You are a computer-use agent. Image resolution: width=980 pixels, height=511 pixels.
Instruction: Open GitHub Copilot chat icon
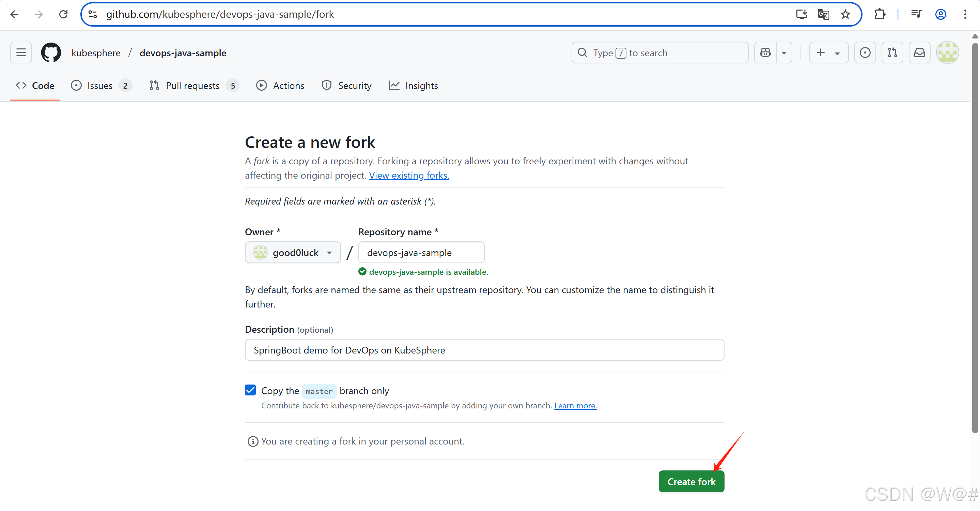pos(765,52)
